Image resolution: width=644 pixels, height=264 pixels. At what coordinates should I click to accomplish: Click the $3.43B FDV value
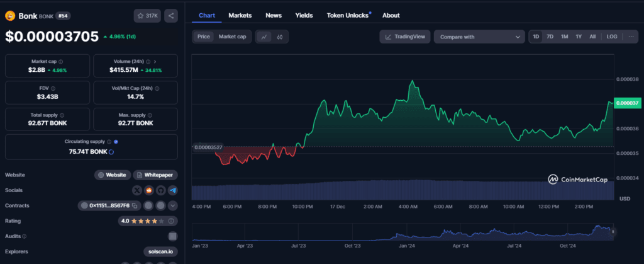47,96
